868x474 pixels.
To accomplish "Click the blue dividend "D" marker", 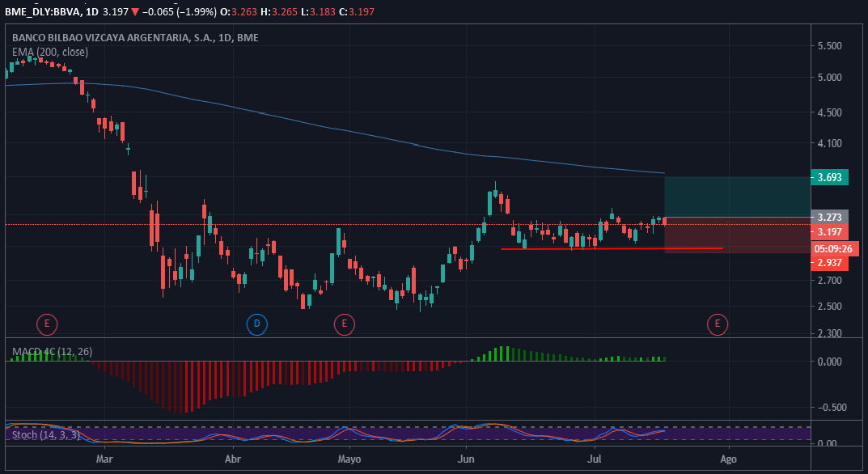I will [256, 325].
